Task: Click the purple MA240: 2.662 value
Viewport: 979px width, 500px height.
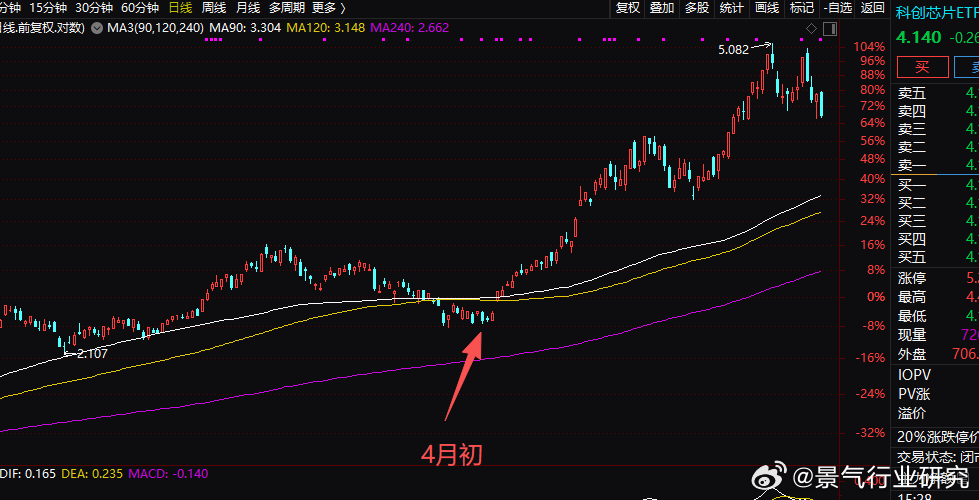Action: tap(410, 28)
